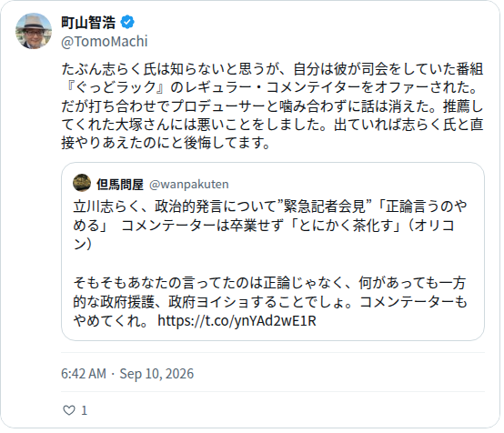The image size is (504, 433).
Task: Open 町山智浩's profile avatar
Action: coord(34,31)
